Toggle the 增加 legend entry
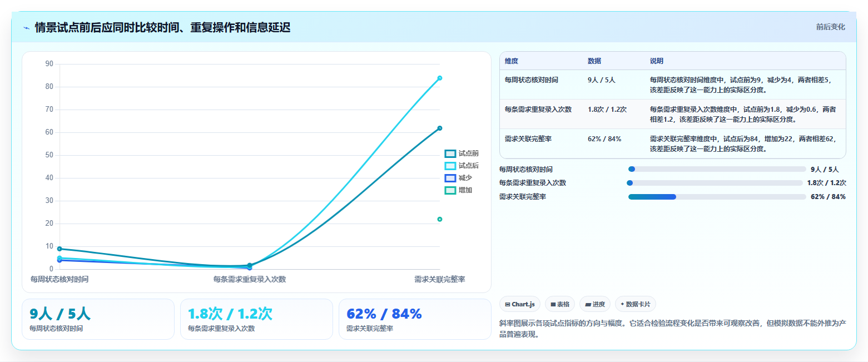 click(459, 190)
